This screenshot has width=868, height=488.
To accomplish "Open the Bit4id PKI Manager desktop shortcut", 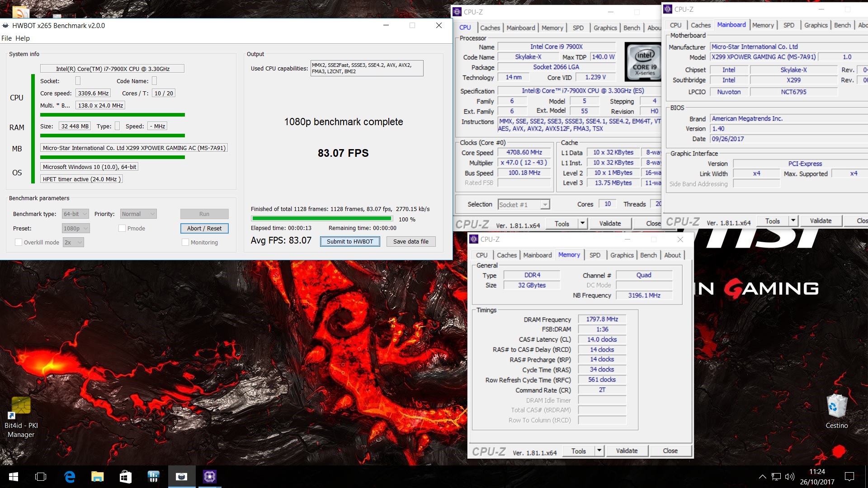I will (x=21, y=418).
